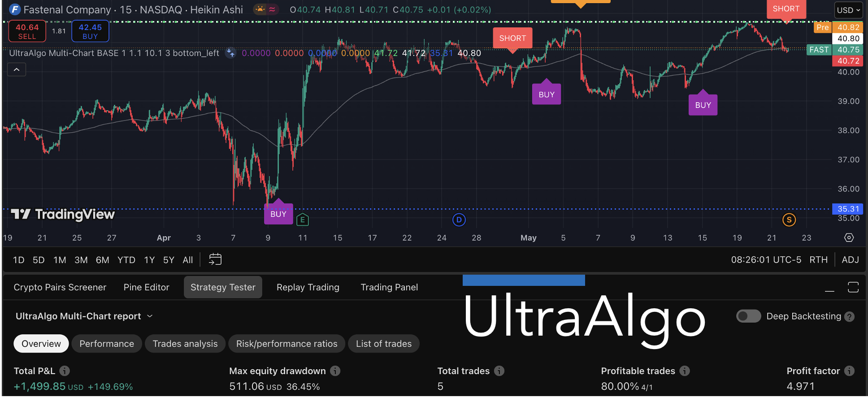
Task: Click the red 40.72 price label
Action: coord(847,61)
